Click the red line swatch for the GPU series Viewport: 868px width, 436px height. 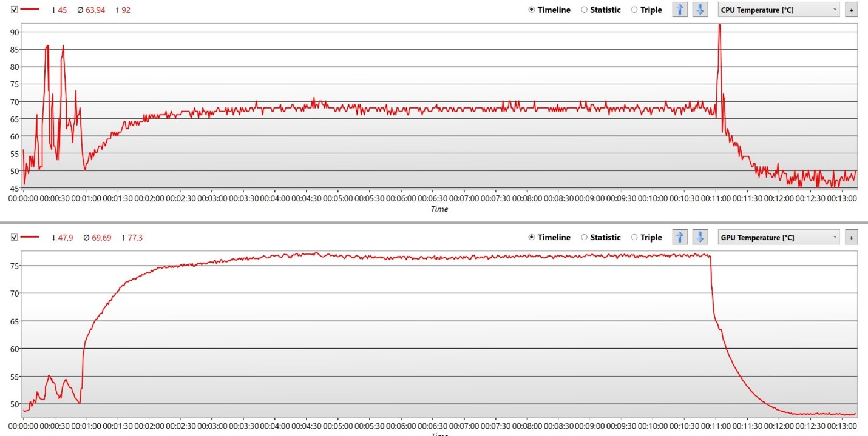pyautogui.click(x=30, y=237)
